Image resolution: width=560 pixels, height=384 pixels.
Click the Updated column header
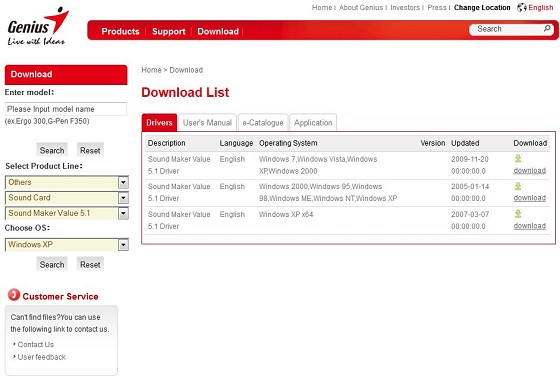coord(465,143)
